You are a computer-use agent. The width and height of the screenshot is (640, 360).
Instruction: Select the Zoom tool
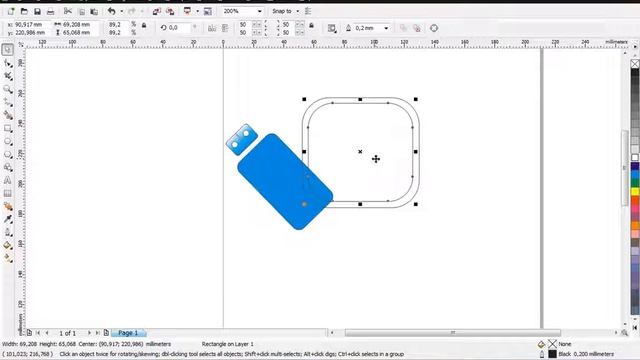tap(8, 89)
